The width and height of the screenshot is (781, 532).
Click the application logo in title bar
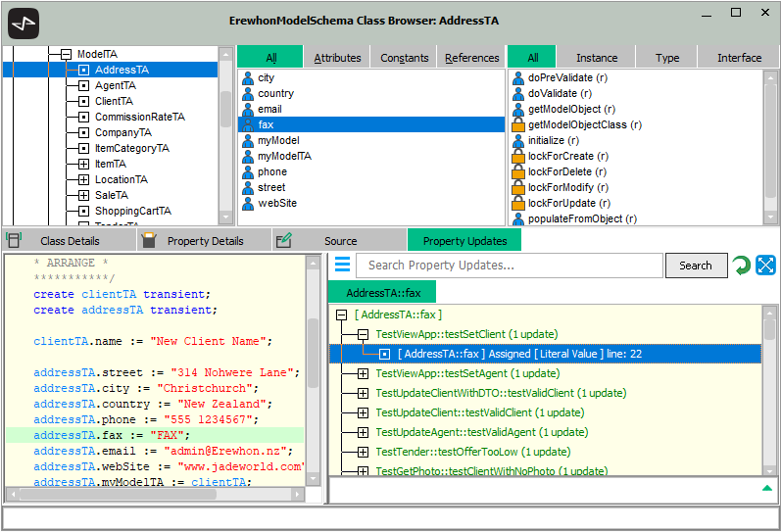pyautogui.click(x=23, y=22)
